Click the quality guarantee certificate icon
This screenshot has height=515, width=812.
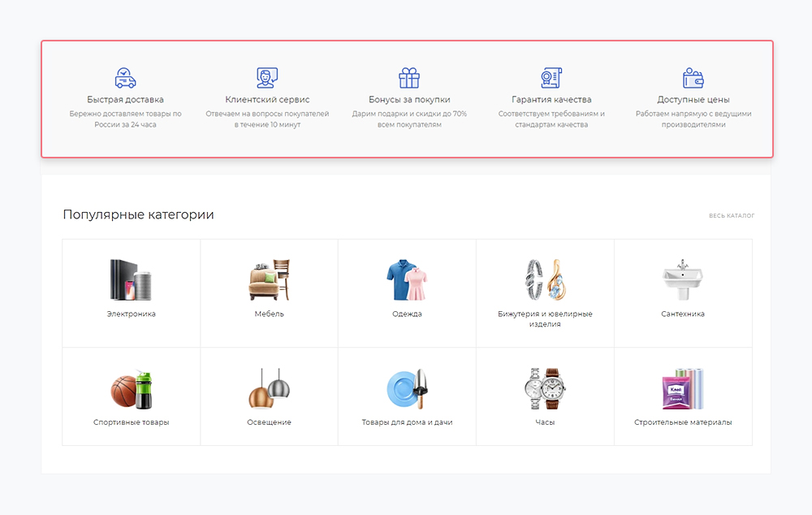pyautogui.click(x=551, y=78)
